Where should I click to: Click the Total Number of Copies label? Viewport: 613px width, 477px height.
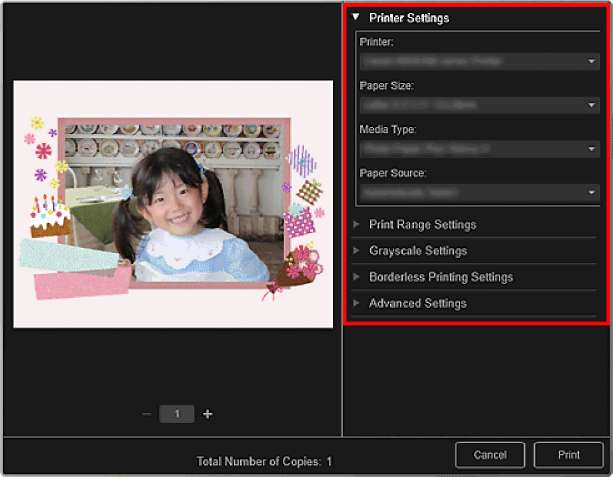click(264, 462)
